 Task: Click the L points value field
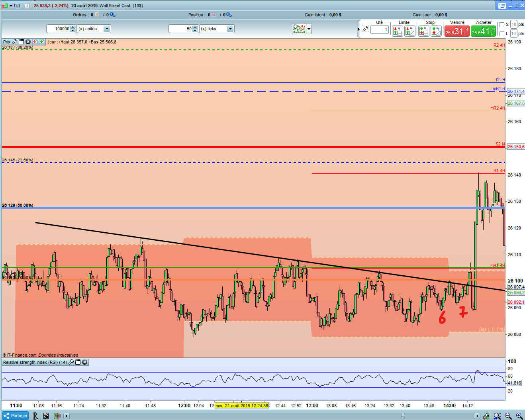(x=514, y=33)
